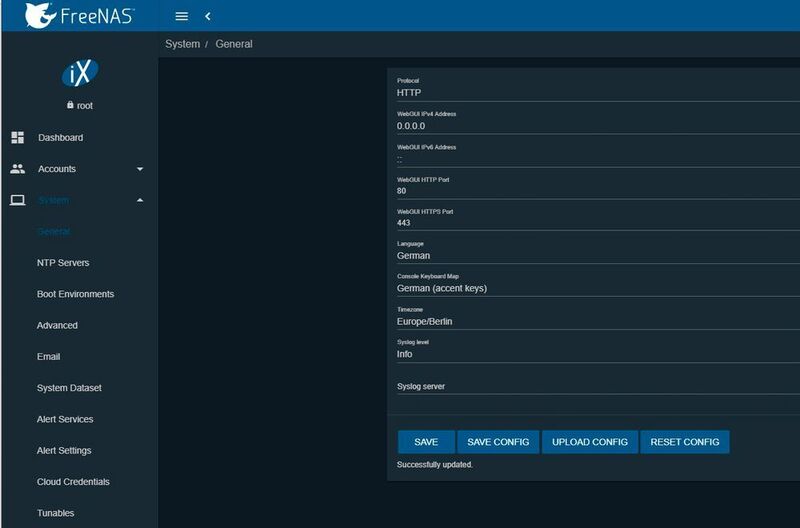Open Cloud Credentials page
The height and width of the screenshot is (528, 800).
point(73,482)
